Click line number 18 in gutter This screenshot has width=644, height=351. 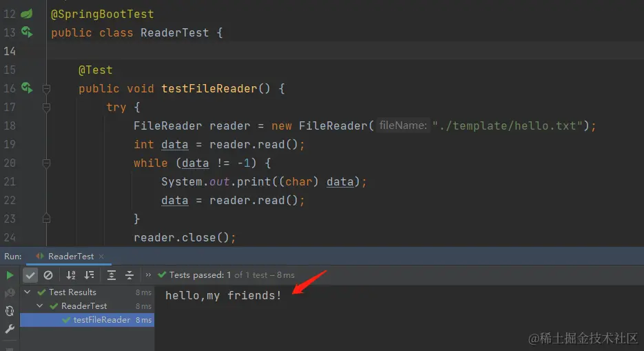pos(10,126)
